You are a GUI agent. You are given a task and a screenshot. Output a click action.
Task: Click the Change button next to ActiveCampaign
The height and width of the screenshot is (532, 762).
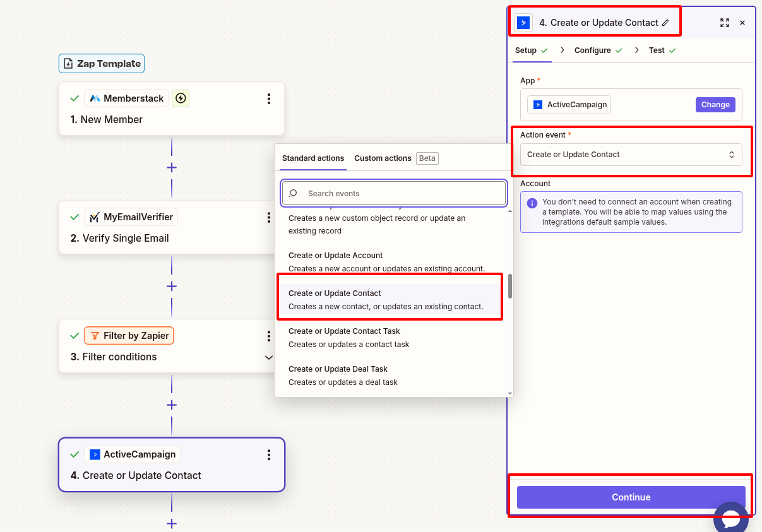point(715,104)
